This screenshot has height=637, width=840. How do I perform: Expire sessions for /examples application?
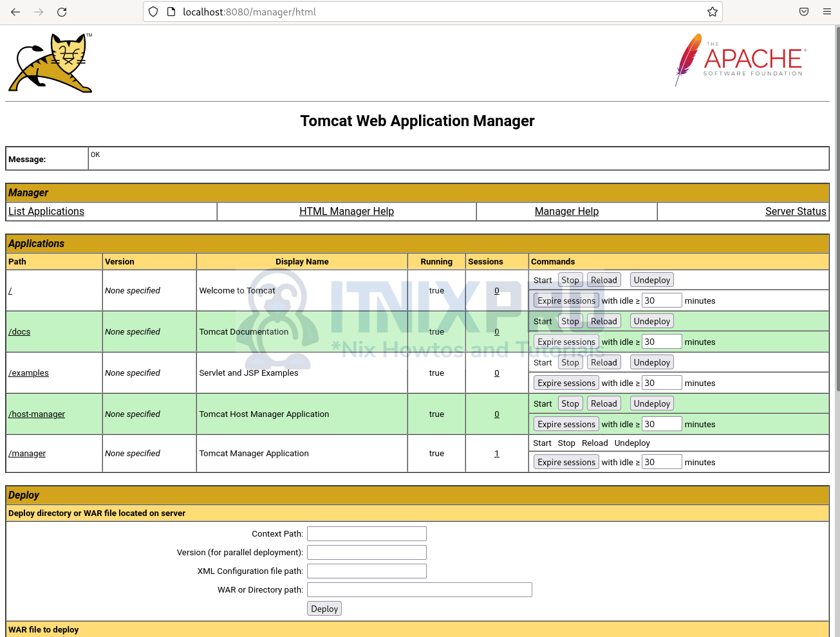pyautogui.click(x=566, y=383)
